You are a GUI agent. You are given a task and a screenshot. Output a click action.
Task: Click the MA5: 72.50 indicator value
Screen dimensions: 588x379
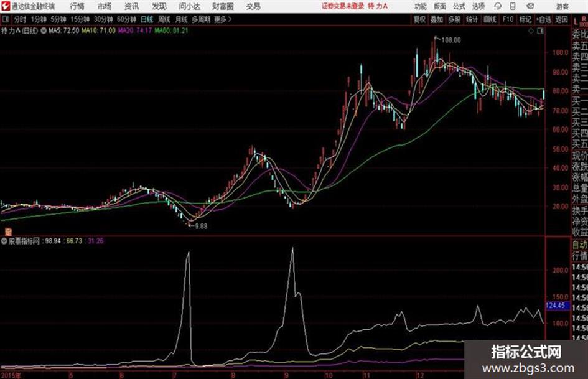[x=63, y=30]
